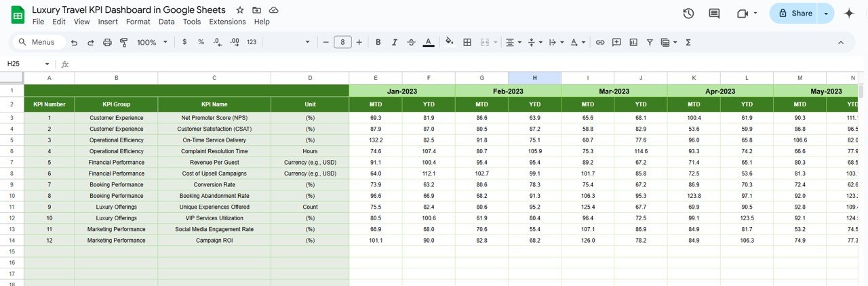Click the Google Sheets home logo
Image resolution: width=868 pixels, height=286 pixels.
pos(18,15)
